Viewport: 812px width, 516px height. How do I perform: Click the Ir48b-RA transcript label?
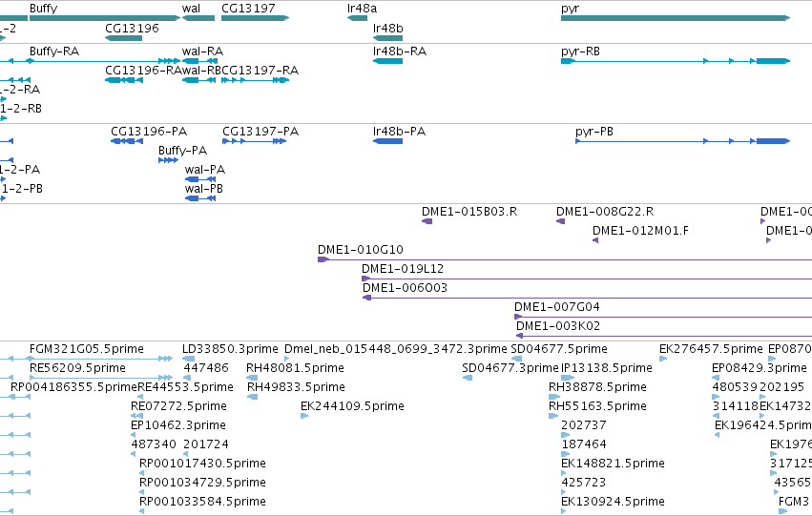[399, 52]
